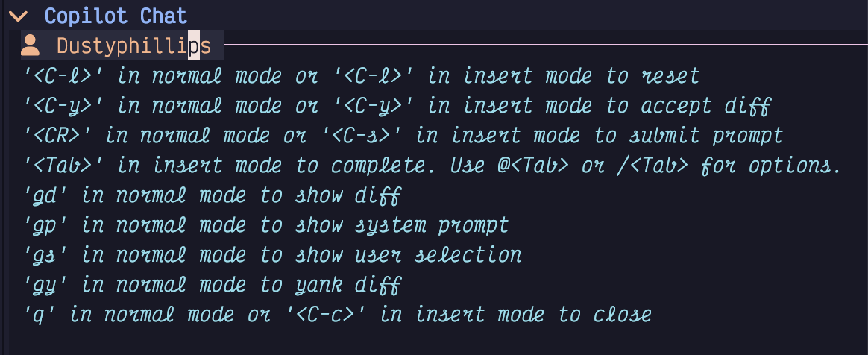
Task: Click the '<C-l>' reset help line
Action: [362, 75]
